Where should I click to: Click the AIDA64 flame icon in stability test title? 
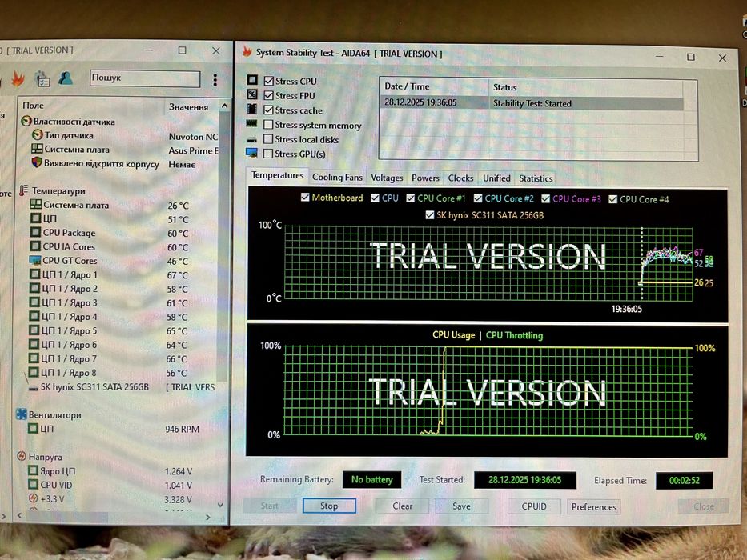tap(247, 51)
